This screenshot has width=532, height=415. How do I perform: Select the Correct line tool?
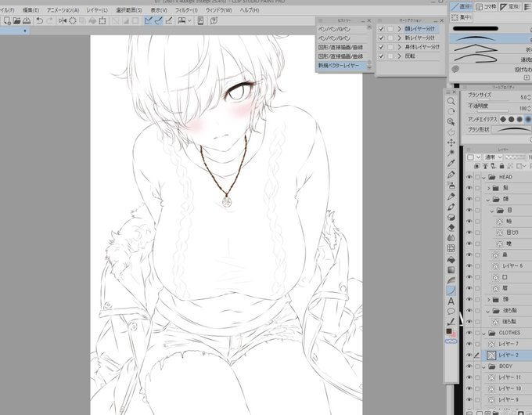coord(451,321)
